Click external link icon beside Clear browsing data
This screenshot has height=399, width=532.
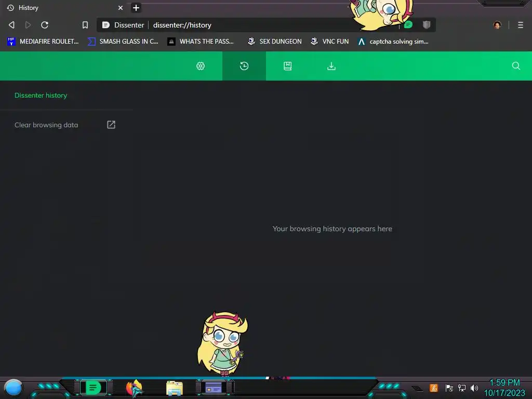[111, 125]
